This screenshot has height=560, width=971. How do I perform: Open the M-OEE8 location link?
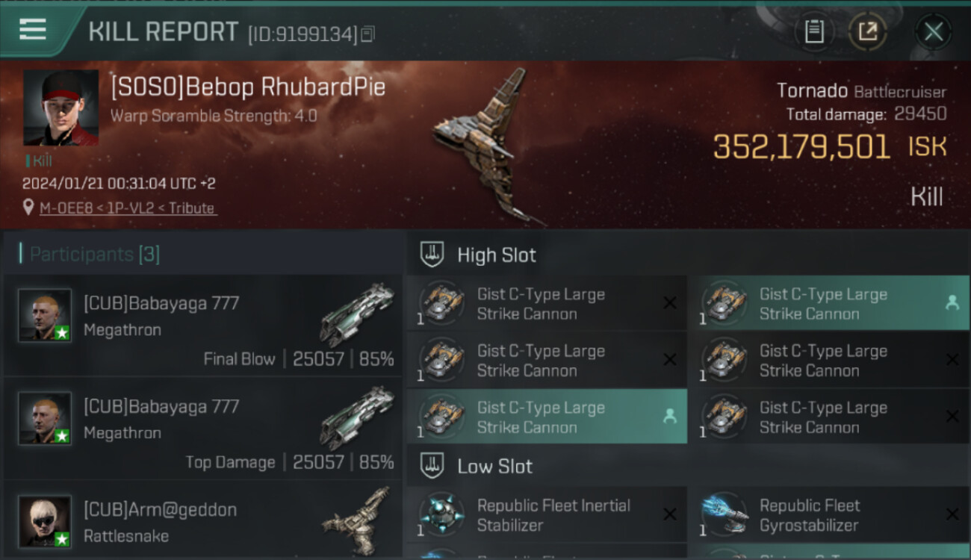tap(128, 208)
